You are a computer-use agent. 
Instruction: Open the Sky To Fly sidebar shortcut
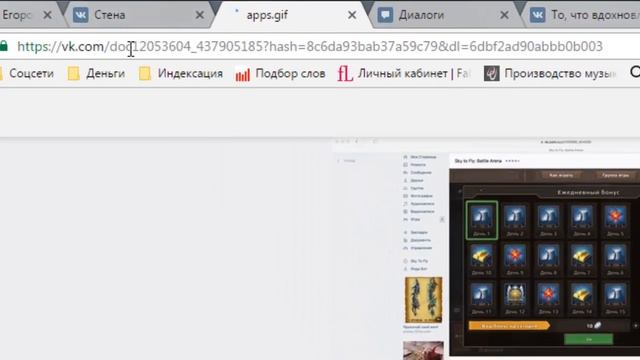[416, 261]
